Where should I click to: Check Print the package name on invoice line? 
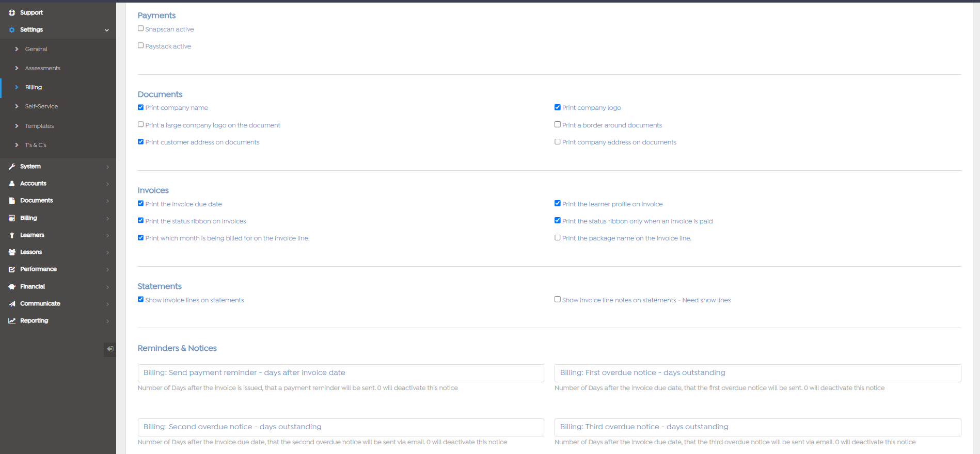pyautogui.click(x=558, y=238)
